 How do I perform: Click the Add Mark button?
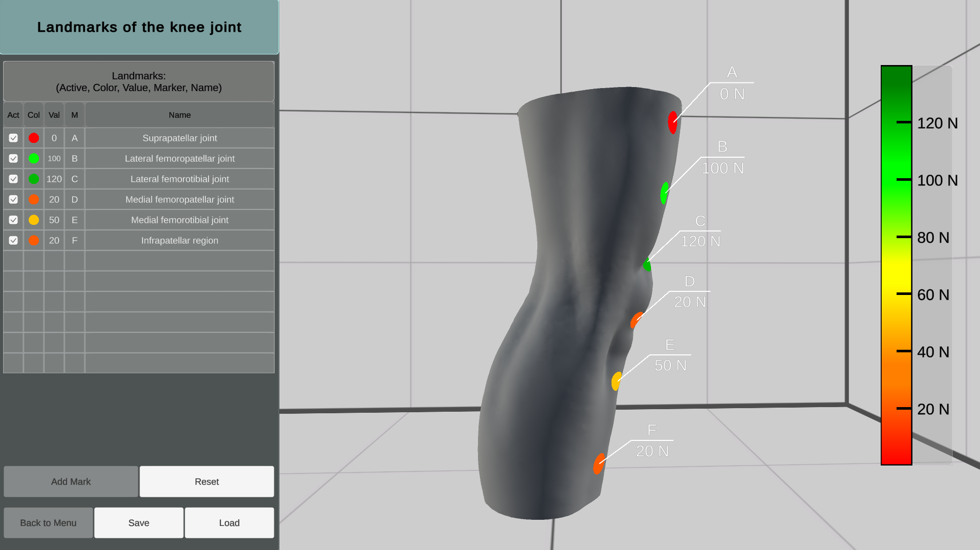coord(71,481)
